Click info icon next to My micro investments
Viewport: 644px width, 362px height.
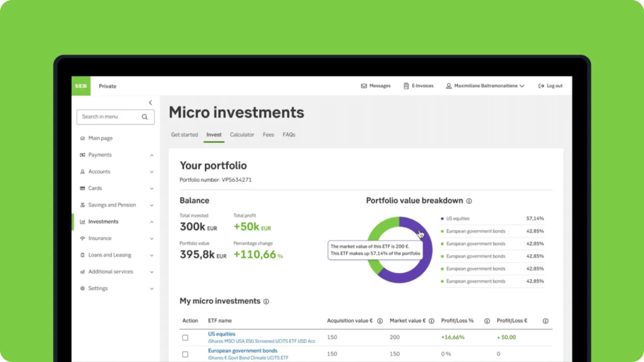[x=266, y=301]
